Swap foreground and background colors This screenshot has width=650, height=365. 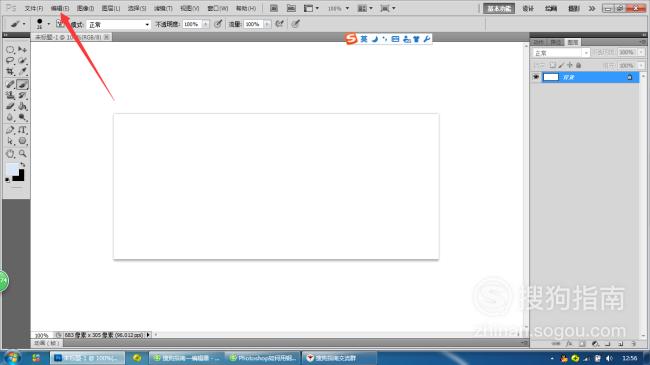(x=22, y=165)
